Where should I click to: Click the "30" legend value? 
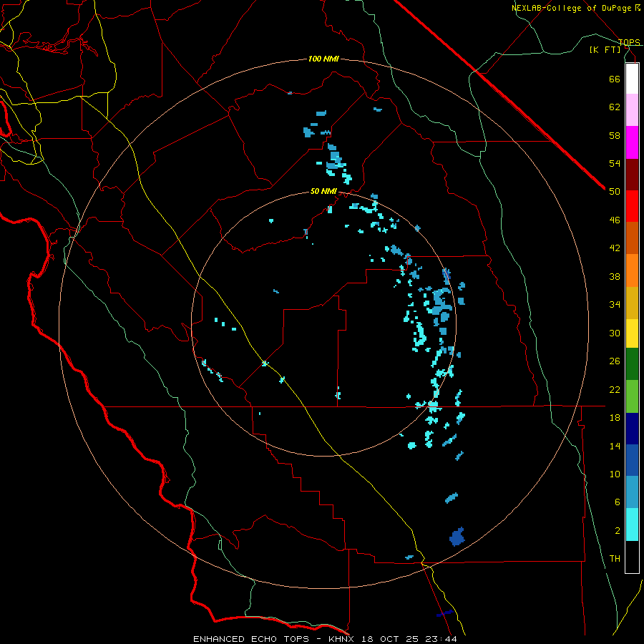[x=615, y=333]
